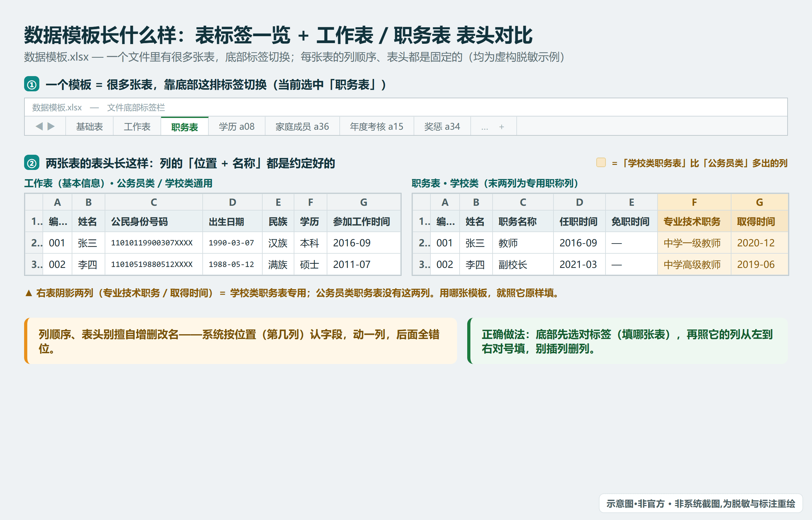Click the 本科 cell
Image resolution: width=812 pixels, height=520 pixels.
point(311,243)
